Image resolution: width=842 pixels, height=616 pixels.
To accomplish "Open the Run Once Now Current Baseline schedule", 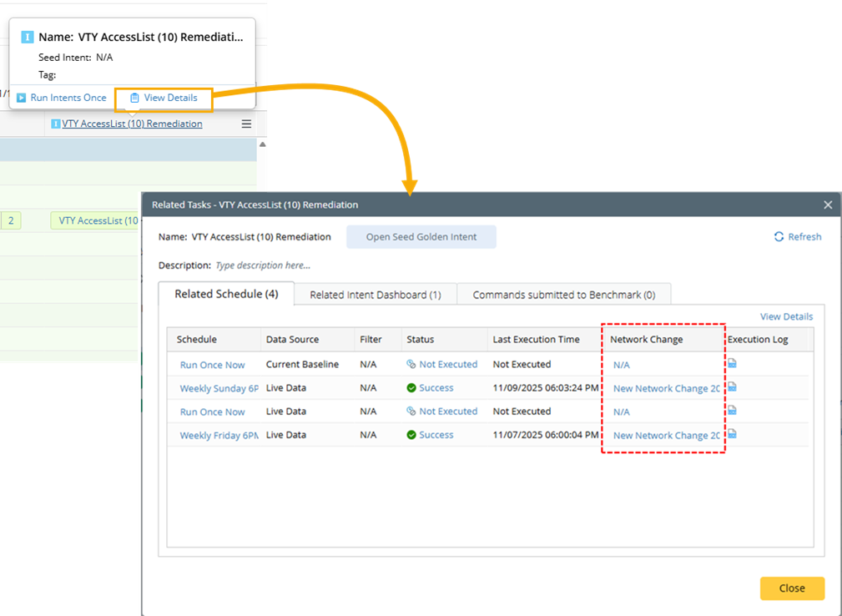I will pos(212,365).
